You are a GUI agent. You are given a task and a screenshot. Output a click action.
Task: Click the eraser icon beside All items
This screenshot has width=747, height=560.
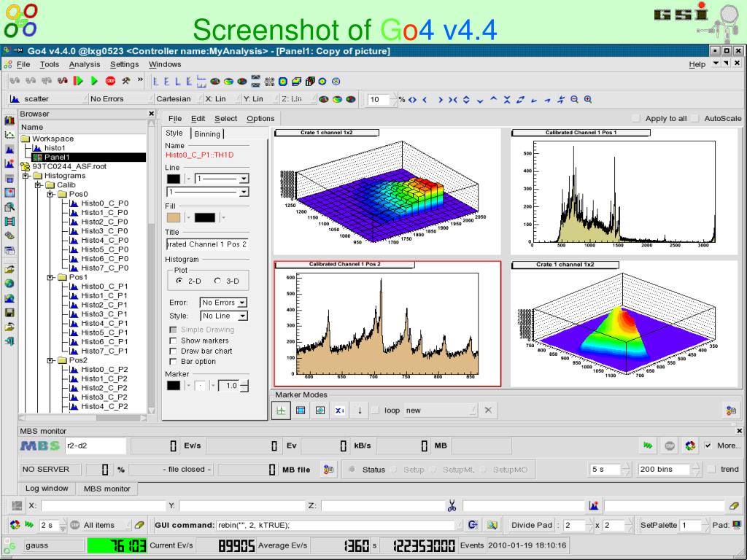tap(139, 525)
